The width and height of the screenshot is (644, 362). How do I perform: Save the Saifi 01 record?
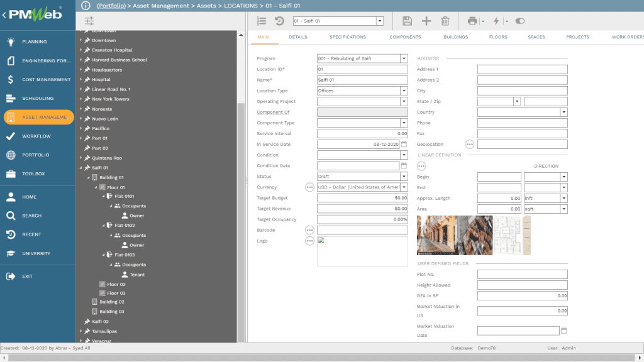(407, 21)
